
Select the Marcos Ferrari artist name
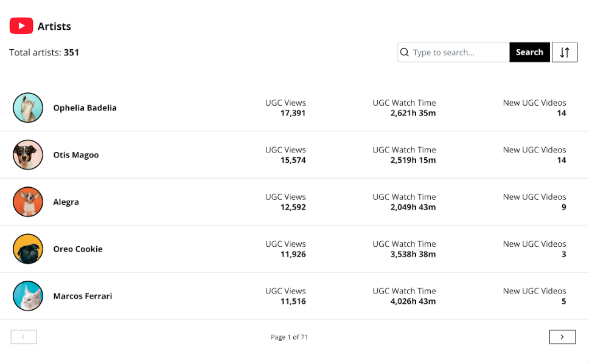83,296
